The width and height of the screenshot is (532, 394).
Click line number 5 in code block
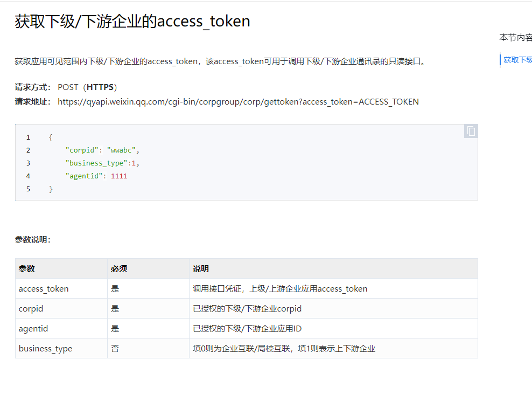coord(28,189)
